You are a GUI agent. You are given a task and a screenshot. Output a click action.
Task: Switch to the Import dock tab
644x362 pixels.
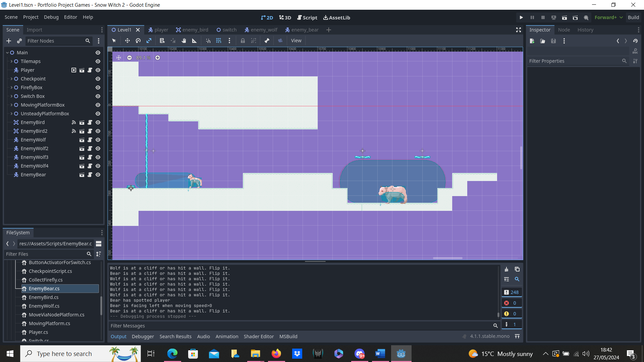click(34, 30)
